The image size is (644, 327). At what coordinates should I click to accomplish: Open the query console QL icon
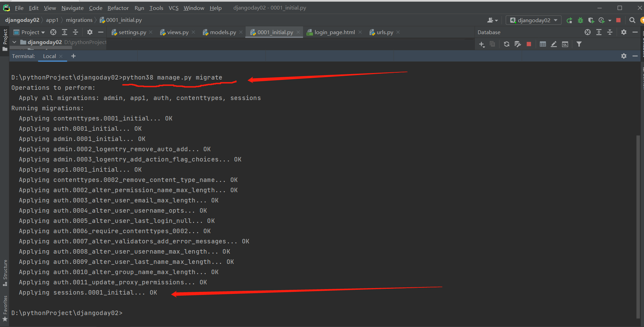point(565,44)
